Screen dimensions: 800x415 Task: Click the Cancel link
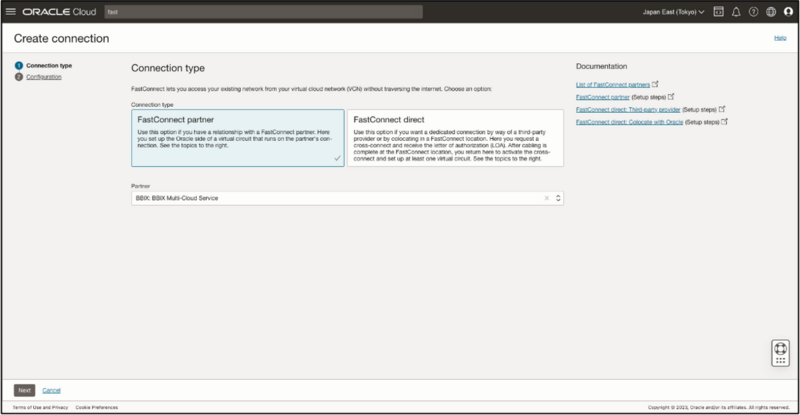pyautogui.click(x=51, y=390)
